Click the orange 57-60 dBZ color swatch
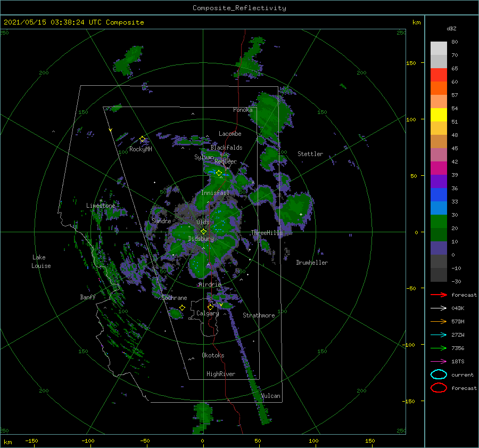This screenshot has height=448, width=479. click(439, 88)
